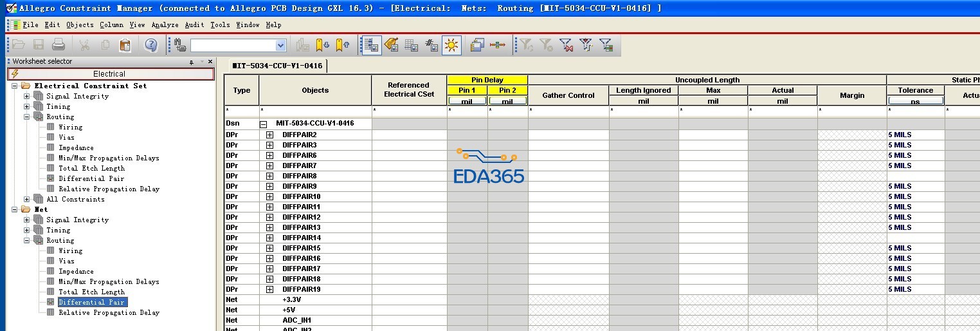The image size is (980, 331).
Task: Select Vias under Electrical Constraint Set Routing
Action: click(66, 137)
